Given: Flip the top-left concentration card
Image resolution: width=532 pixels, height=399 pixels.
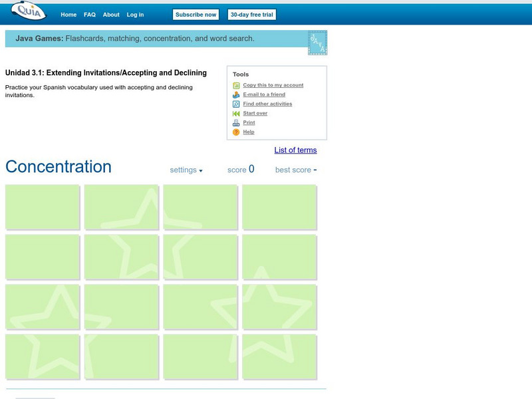Looking at the screenshot, I should point(42,206).
